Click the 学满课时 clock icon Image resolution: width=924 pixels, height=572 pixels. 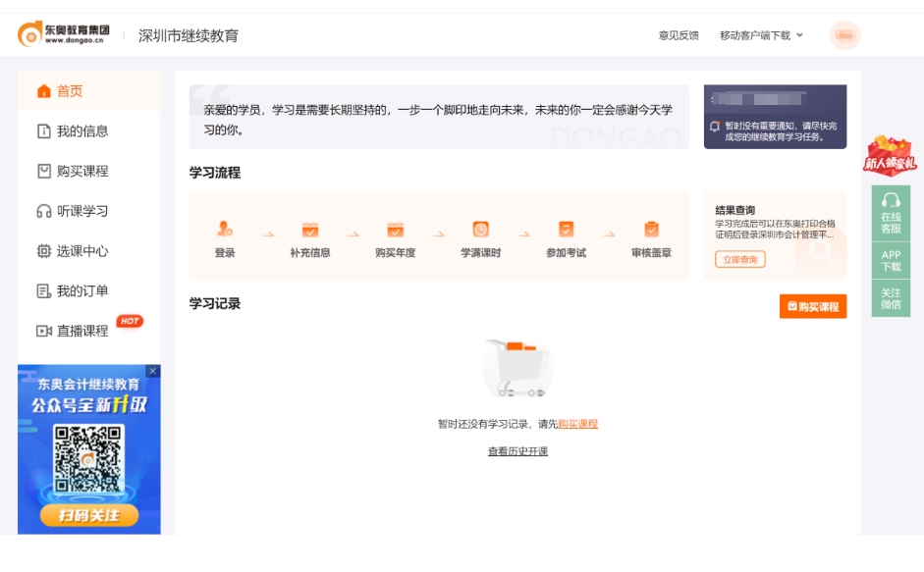[480, 229]
